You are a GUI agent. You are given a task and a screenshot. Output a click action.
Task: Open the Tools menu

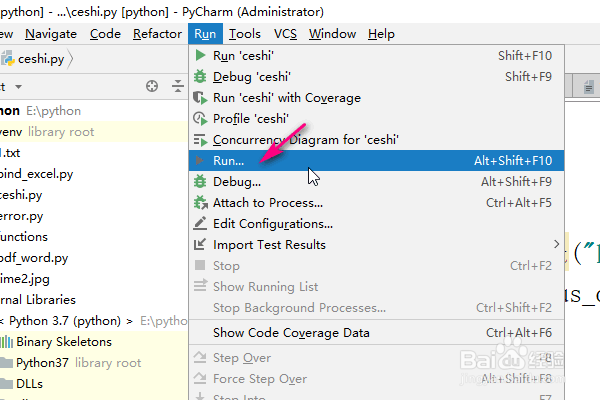(x=244, y=34)
